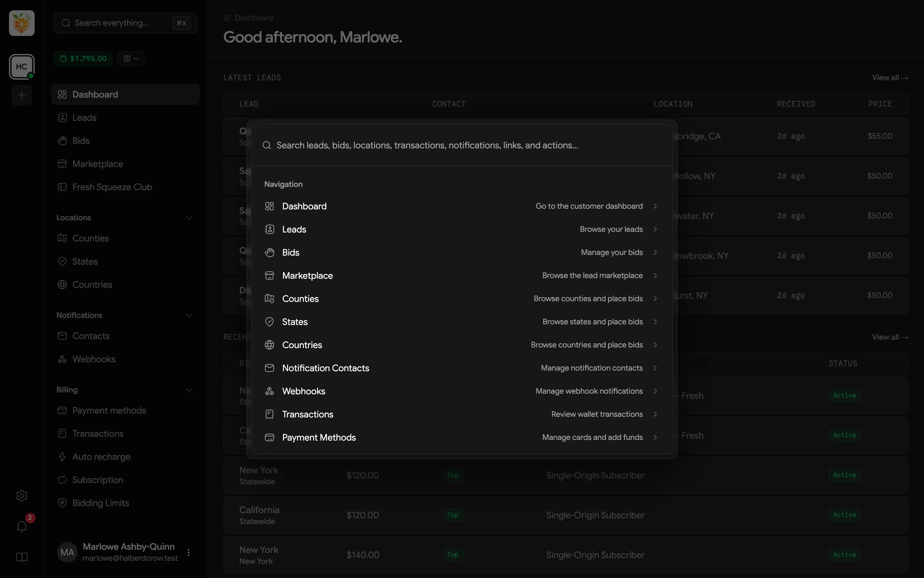Open Webhooks in the sidebar
Image resolution: width=924 pixels, height=578 pixels.
coord(125,359)
